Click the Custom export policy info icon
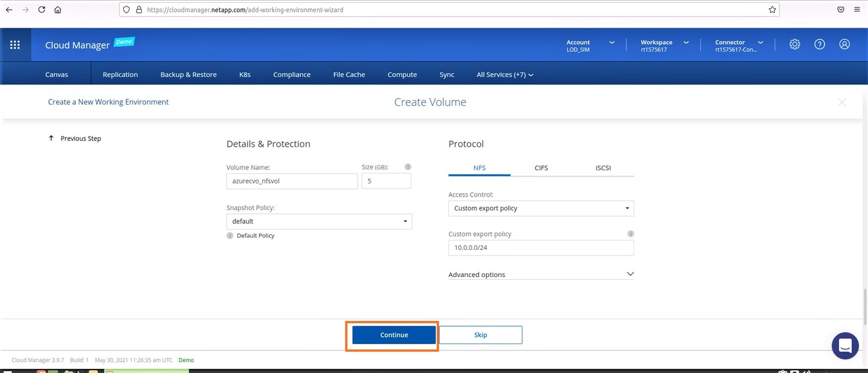This screenshot has height=373, width=868. [631, 234]
